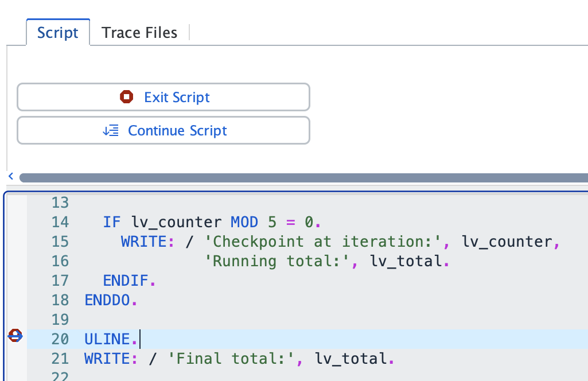Screen dimensions: 588x381
Task: Click the MOD operator on line 14
Action: 244,222
